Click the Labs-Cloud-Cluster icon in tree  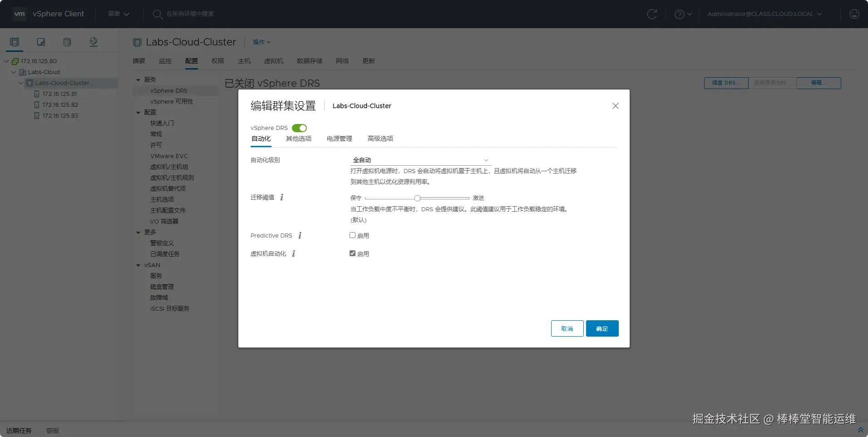[30, 83]
